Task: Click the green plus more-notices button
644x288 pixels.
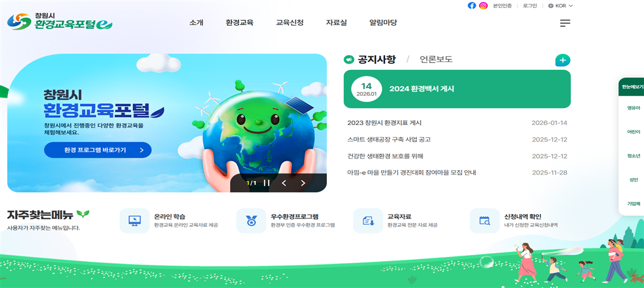Action: tap(563, 61)
